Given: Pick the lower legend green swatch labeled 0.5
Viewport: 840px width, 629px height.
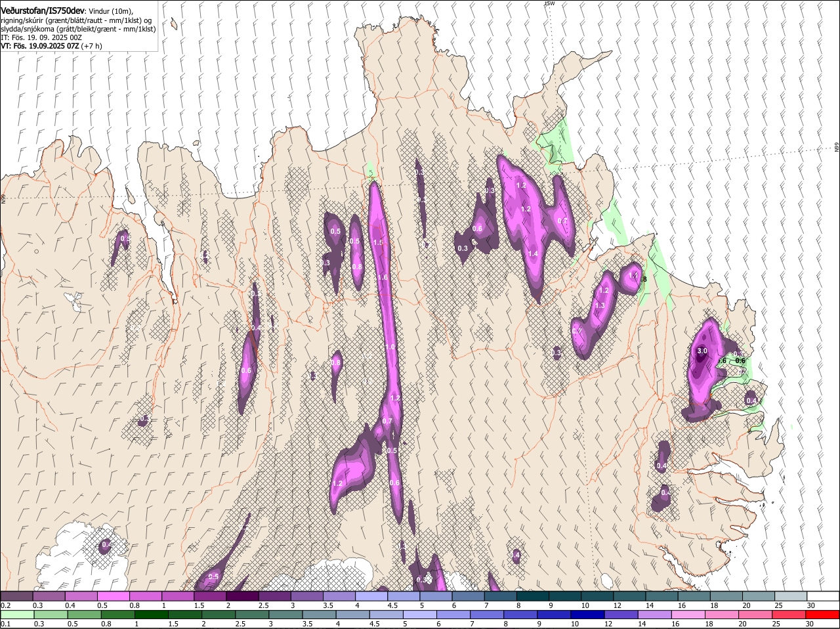Looking at the screenshot, I should click(x=84, y=615).
